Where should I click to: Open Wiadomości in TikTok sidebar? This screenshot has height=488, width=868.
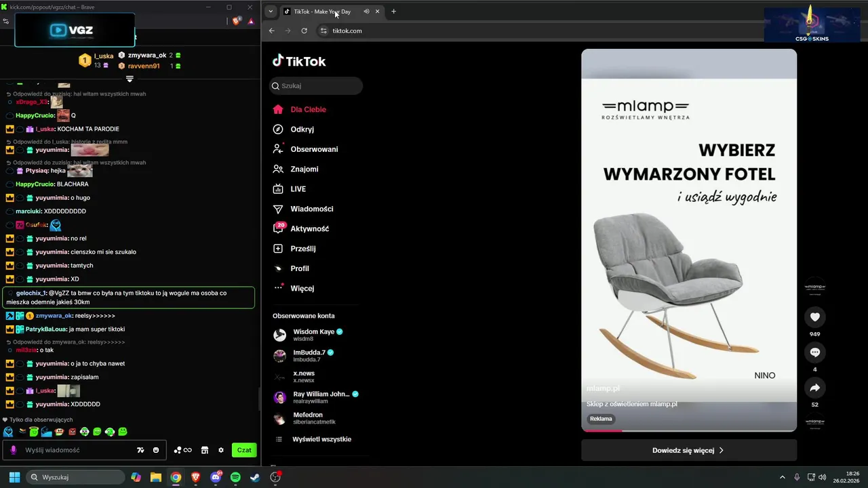[312, 209]
